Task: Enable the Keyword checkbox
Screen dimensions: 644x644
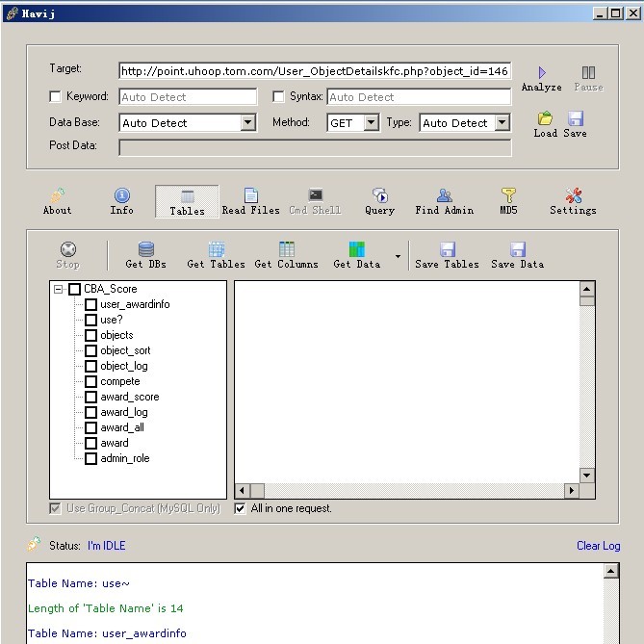Action: point(55,96)
